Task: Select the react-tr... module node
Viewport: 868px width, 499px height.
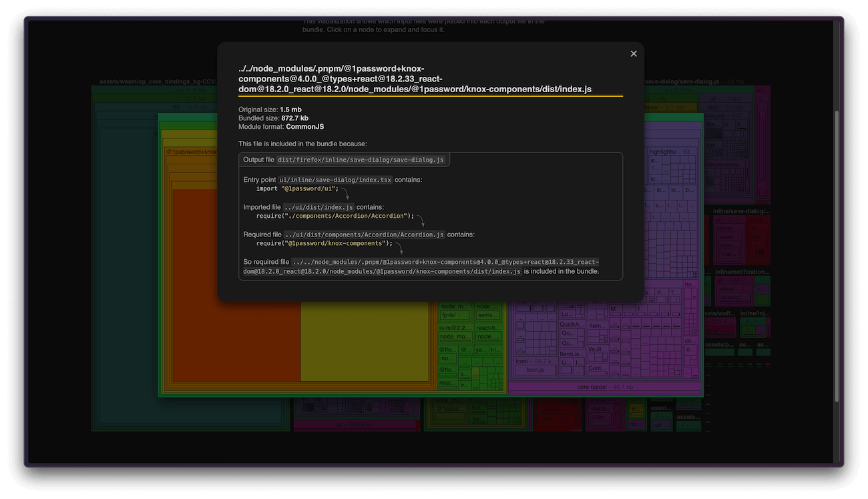Action: tap(488, 327)
